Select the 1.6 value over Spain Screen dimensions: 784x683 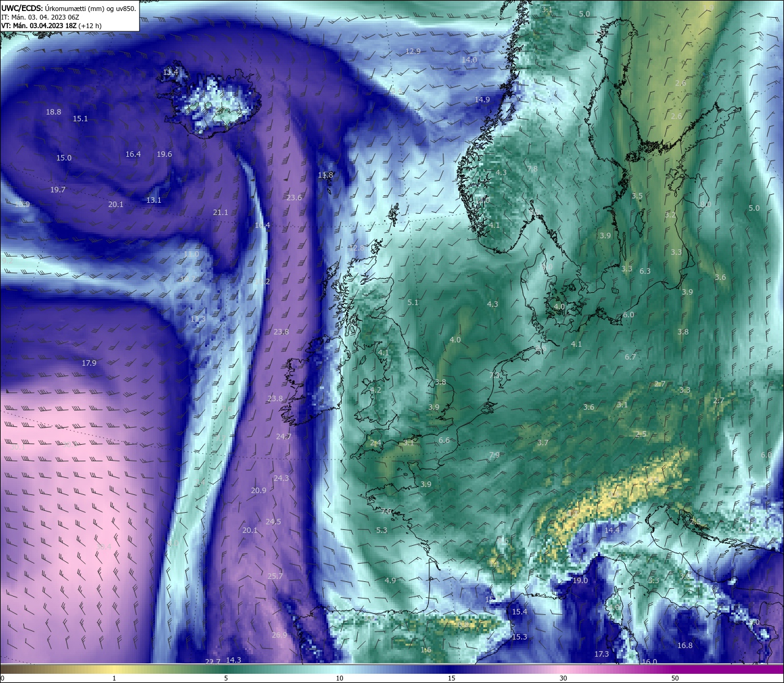(426, 651)
